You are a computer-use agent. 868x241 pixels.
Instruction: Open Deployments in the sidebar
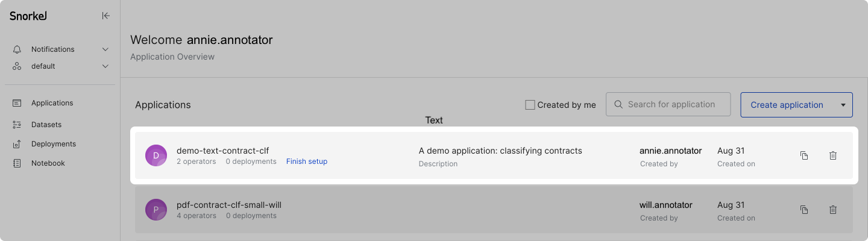tap(54, 144)
